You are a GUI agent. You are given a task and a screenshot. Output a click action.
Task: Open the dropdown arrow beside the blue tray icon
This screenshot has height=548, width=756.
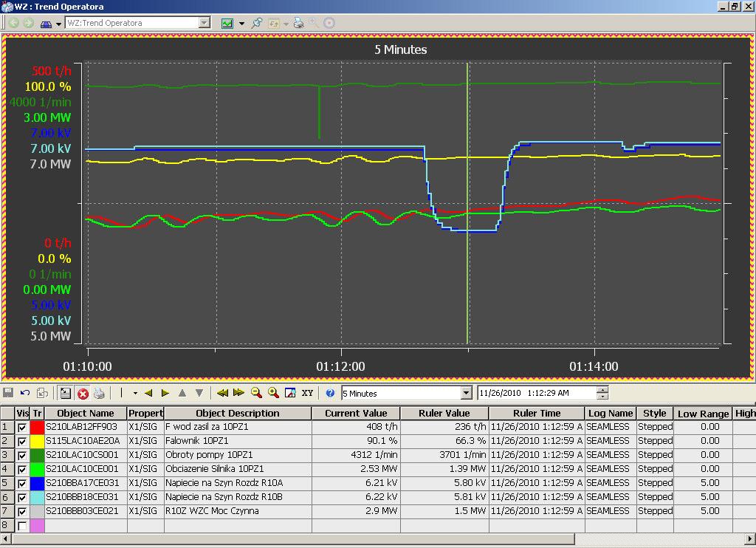click(x=58, y=24)
